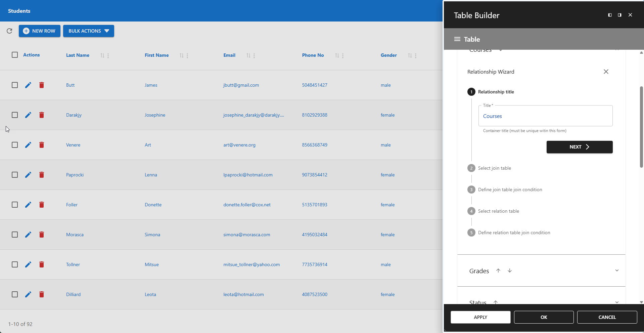Viewport: 644px width, 333px height.
Task: Expand the Grades section
Action: click(617, 270)
